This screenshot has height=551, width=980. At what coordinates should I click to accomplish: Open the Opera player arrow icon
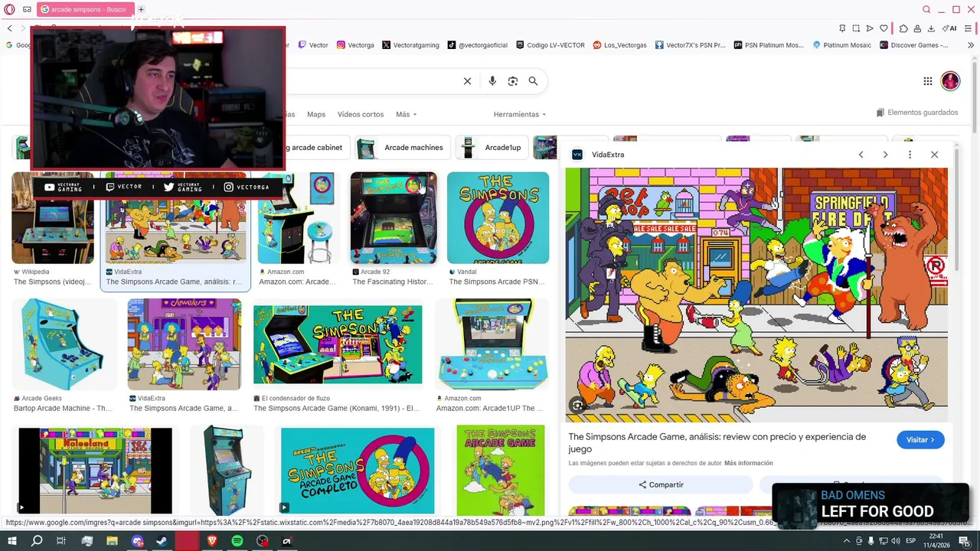coord(870,28)
